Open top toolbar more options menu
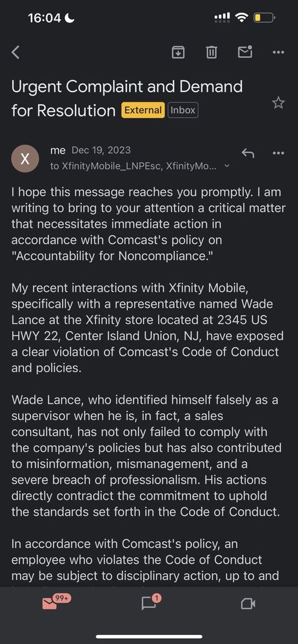The height and width of the screenshot is (644, 298). (279, 52)
